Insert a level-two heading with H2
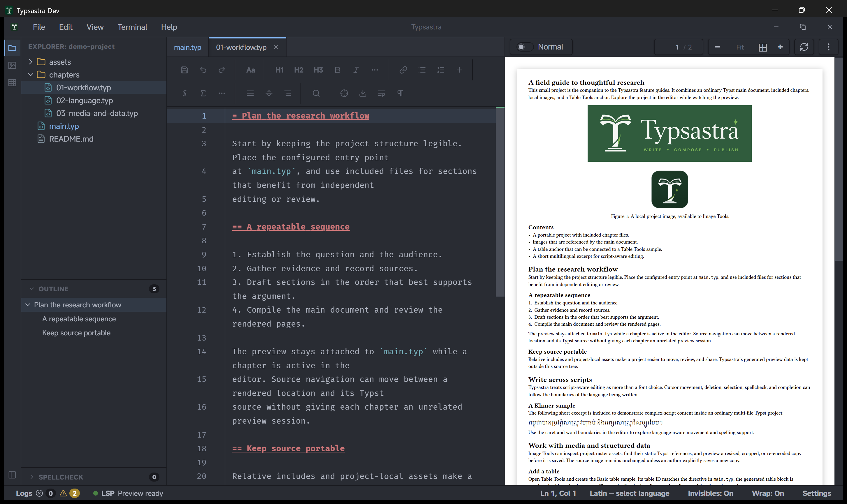The image size is (847, 504). pyautogui.click(x=299, y=70)
